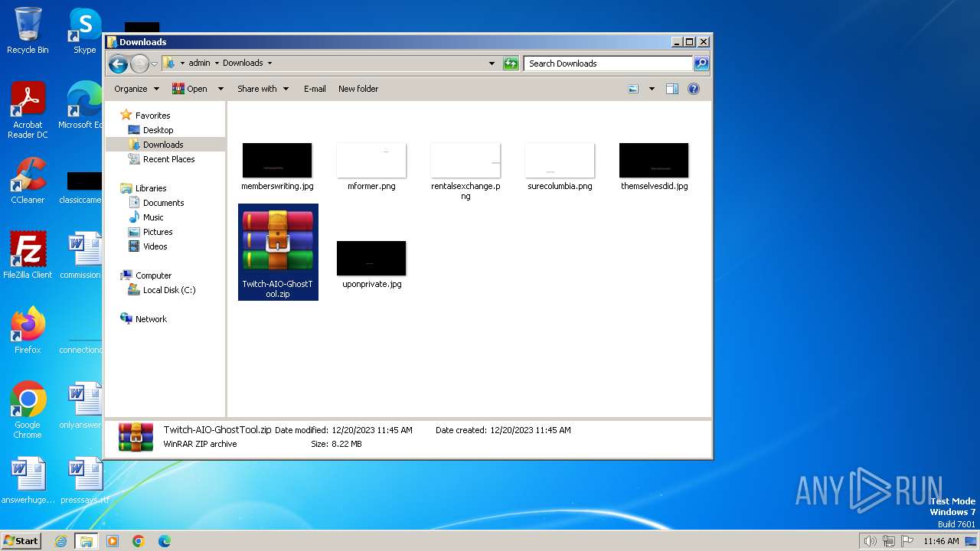
Task: Open Recycle Bin desktop icon
Action: click(x=28, y=31)
